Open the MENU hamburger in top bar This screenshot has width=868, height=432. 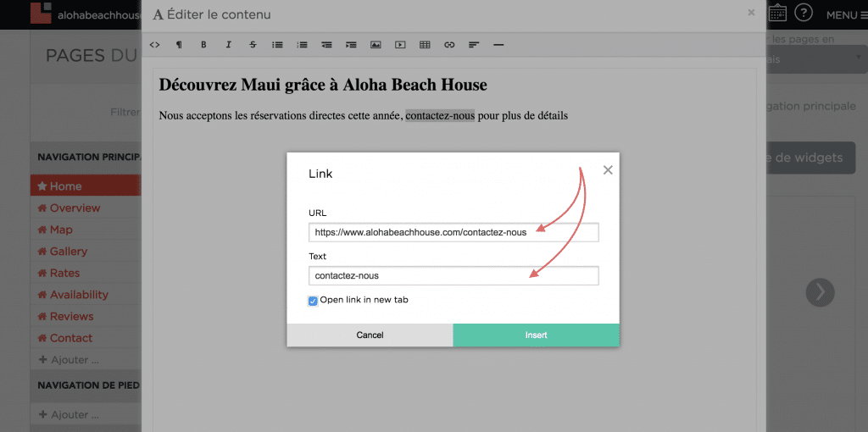pos(847,15)
